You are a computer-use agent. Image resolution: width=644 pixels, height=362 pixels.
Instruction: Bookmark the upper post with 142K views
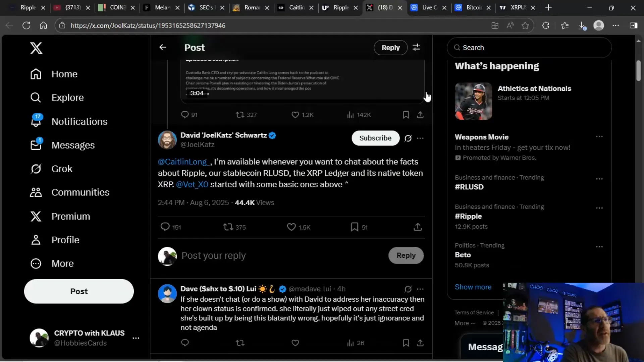(406, 115)
